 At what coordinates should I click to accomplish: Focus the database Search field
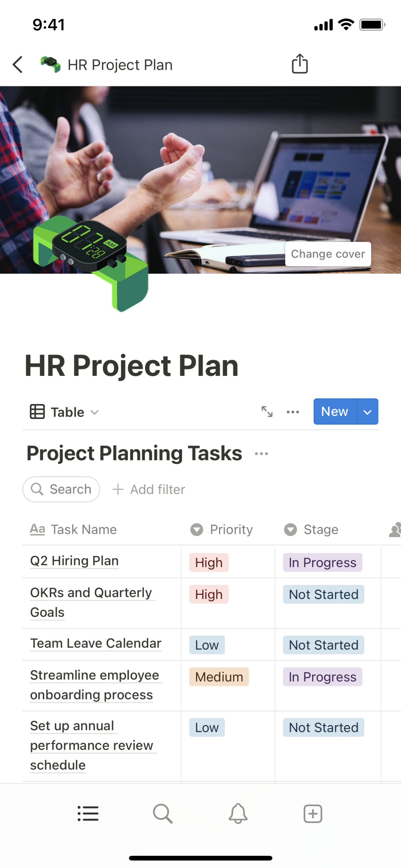[61, 490]
